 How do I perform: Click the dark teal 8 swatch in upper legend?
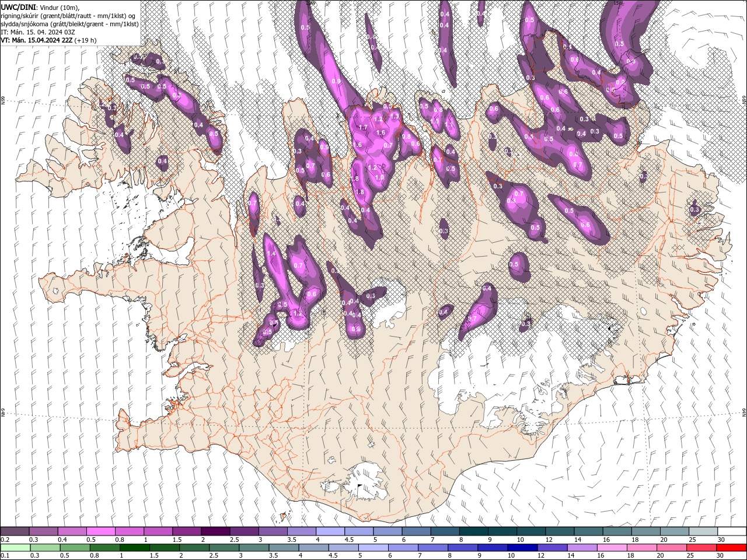click(473, 531)
